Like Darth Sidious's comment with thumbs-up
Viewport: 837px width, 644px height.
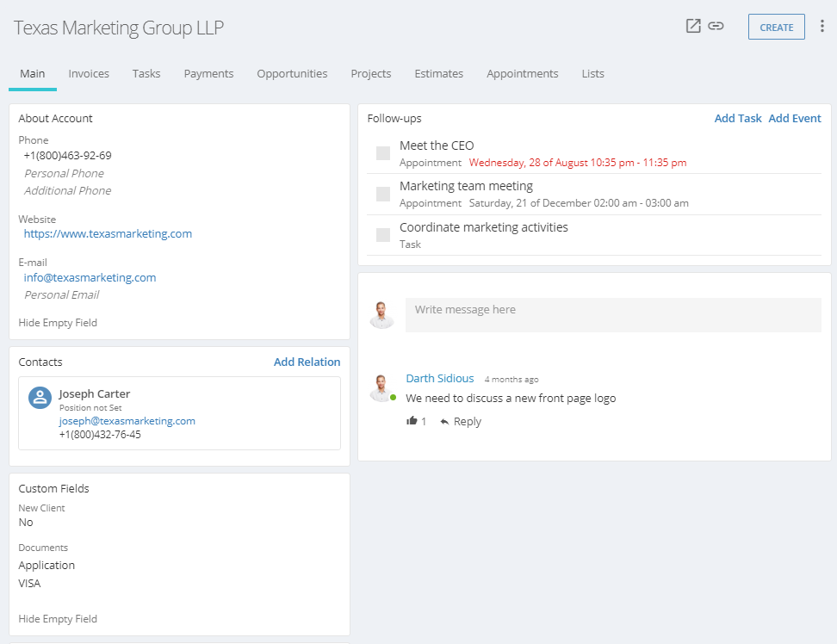tap(412, 421)
